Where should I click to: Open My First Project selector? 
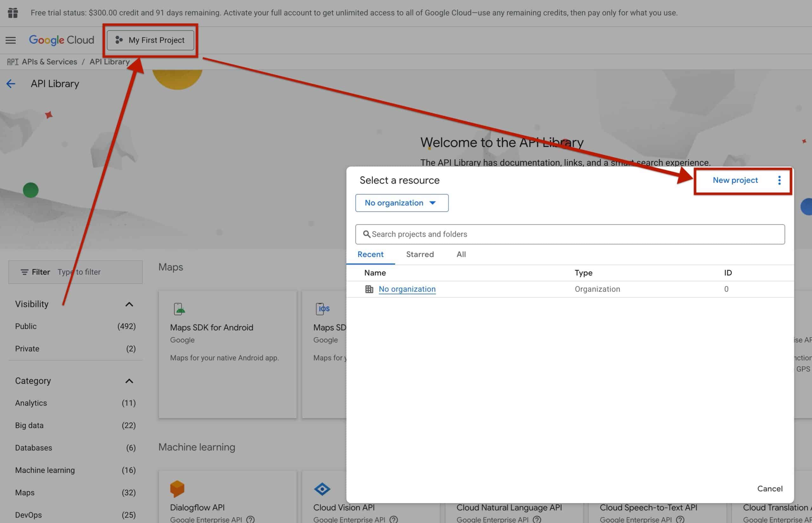click(x=150, y=40)
